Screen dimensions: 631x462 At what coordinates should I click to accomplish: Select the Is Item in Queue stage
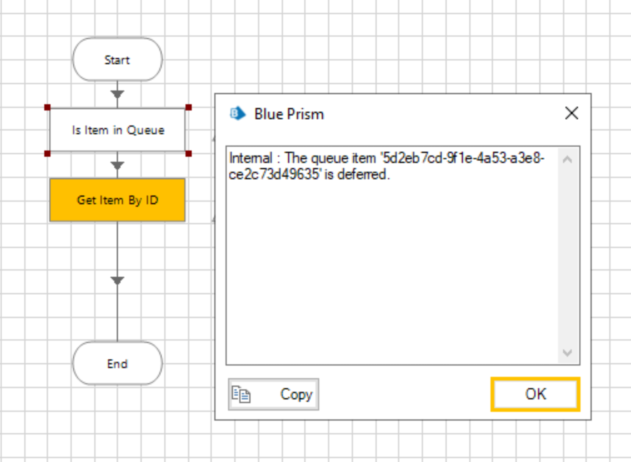pos(118,130)
